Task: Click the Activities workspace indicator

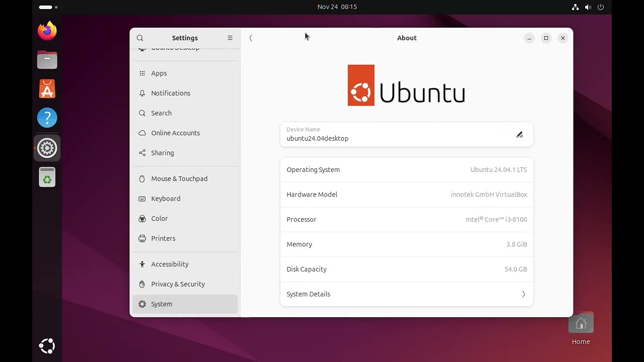Action: [x=48, y=7]
